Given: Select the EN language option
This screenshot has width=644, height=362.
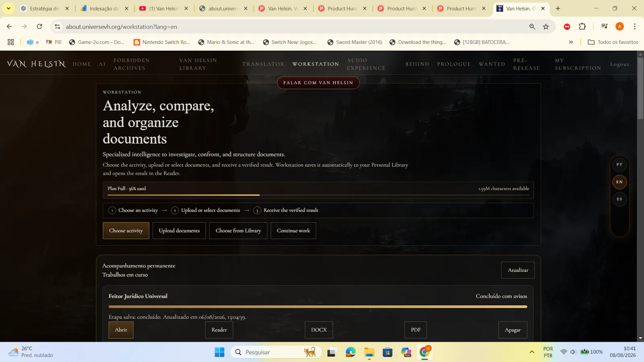Looking at the screenshot, I should coord(619,182).
